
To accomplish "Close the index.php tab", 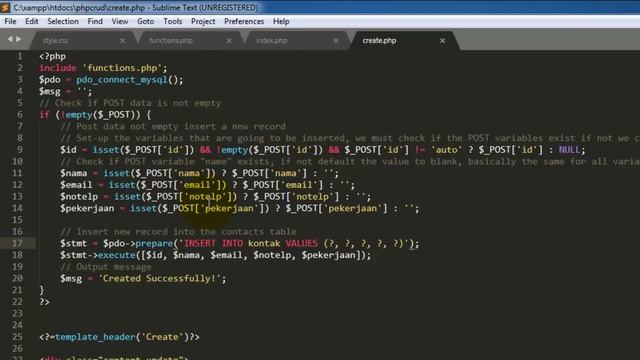I will coord(336,41).
